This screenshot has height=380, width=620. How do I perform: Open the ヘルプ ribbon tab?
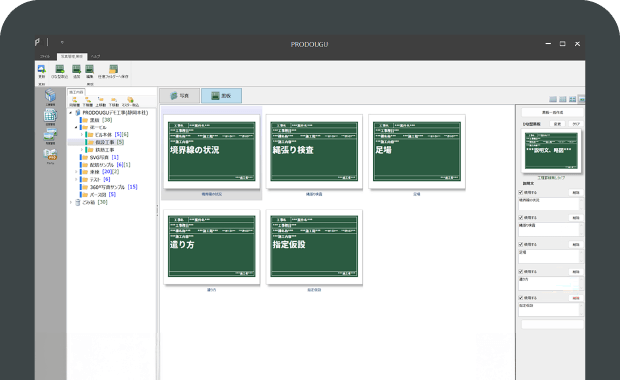95,57
